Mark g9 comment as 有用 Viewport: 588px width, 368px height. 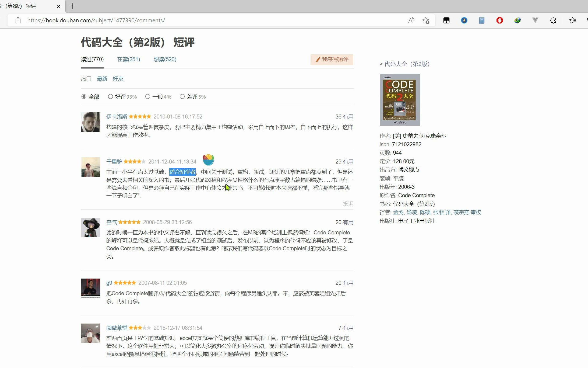348,283
